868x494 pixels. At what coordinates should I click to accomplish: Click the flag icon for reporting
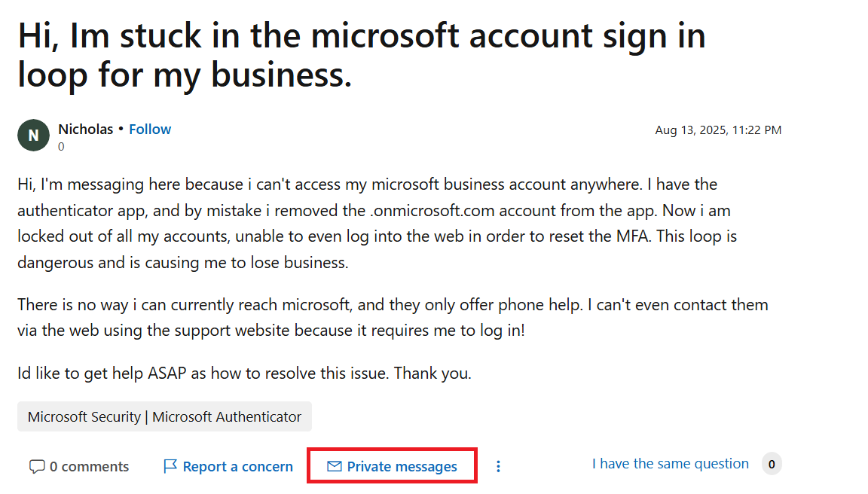point(170,467)
